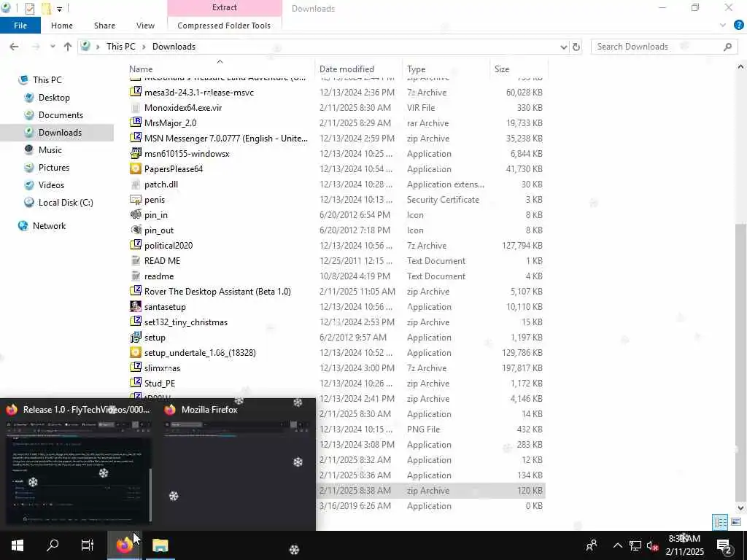The image size is (747, 560).
Task: Select the Stud_PE zip archive icon
Action: 136,384
